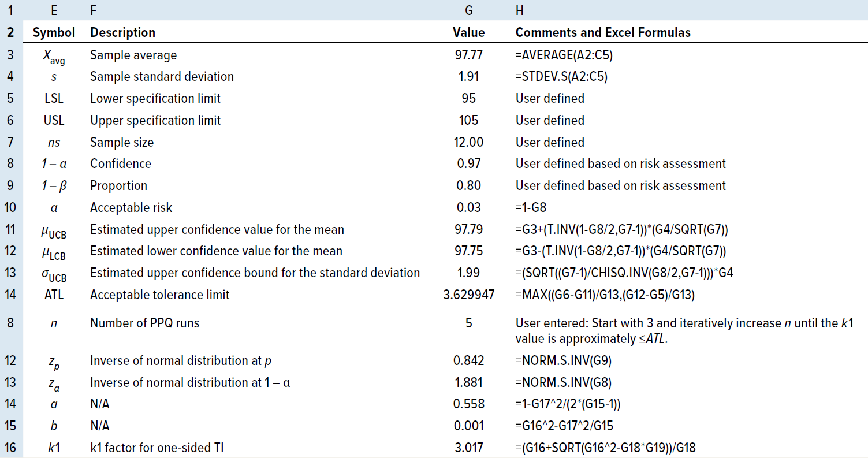Screen dimensions: 868x458
Task: Click the column H header
Action: [519, 10]
